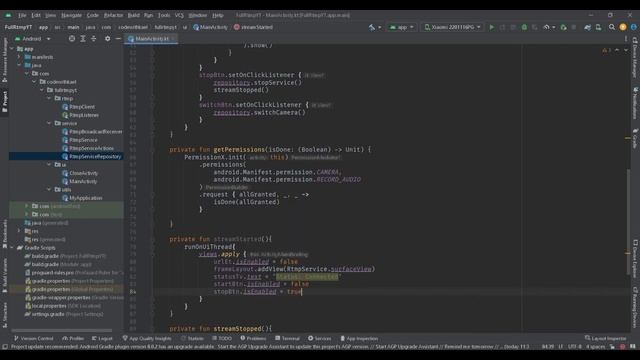Toggle the Gradle right side strip

[x=635, y=139]
